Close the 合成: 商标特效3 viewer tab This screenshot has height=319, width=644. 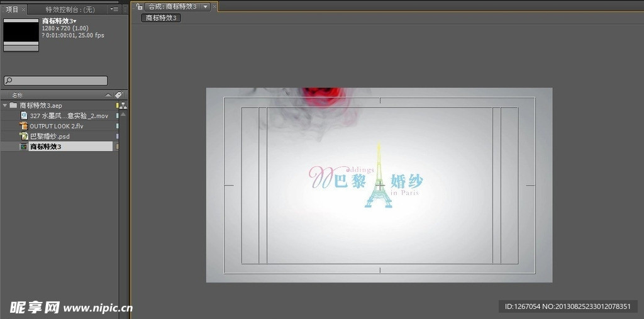(214, 6)
